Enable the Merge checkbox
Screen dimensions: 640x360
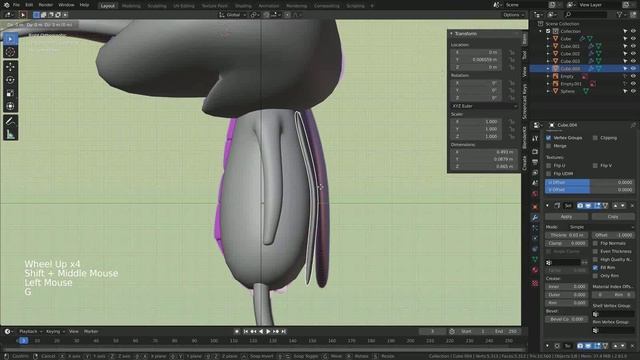[549, 146]
